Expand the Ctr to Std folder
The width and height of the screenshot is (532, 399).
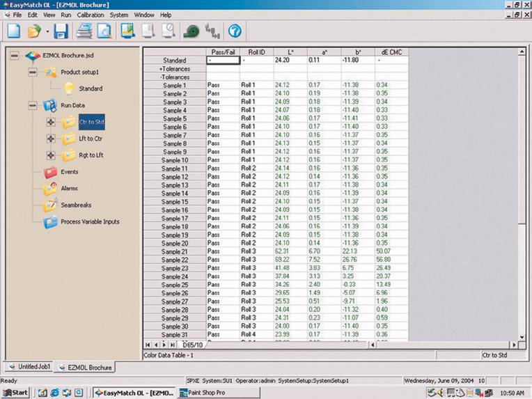pyautogui.click(x=51, y=122)
